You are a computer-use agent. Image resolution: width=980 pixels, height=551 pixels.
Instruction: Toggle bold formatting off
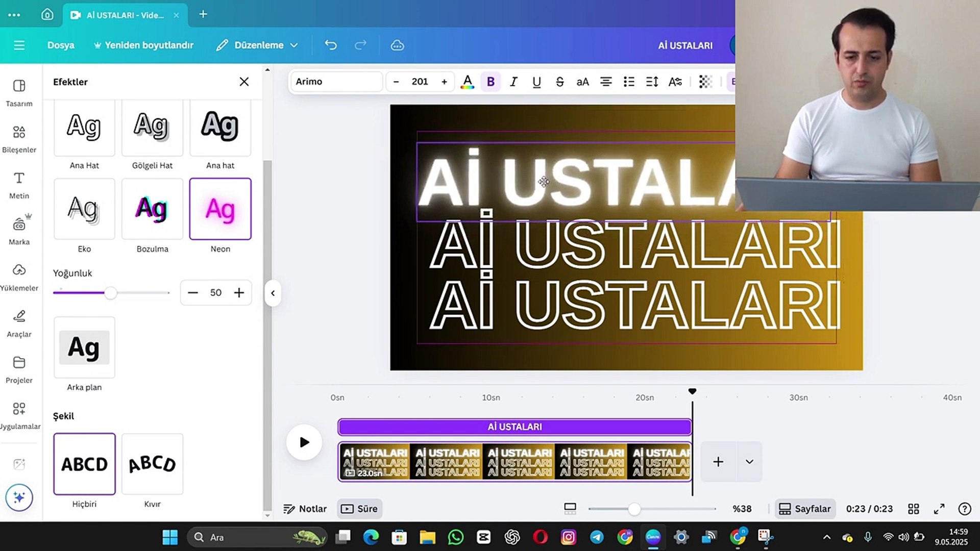coord(490,81)
